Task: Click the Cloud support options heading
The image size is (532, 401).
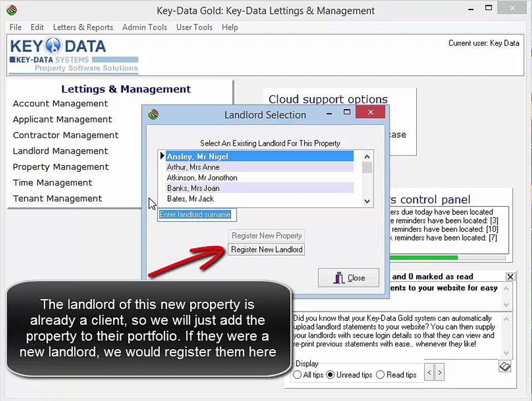Action: coord(328,99)
